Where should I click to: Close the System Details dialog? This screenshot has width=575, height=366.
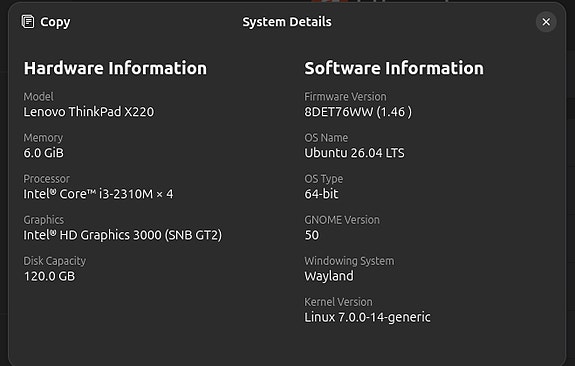546,22
